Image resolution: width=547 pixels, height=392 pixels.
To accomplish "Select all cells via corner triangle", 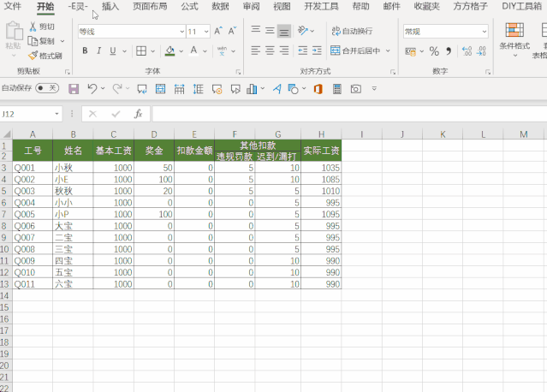I will [6, 134].
